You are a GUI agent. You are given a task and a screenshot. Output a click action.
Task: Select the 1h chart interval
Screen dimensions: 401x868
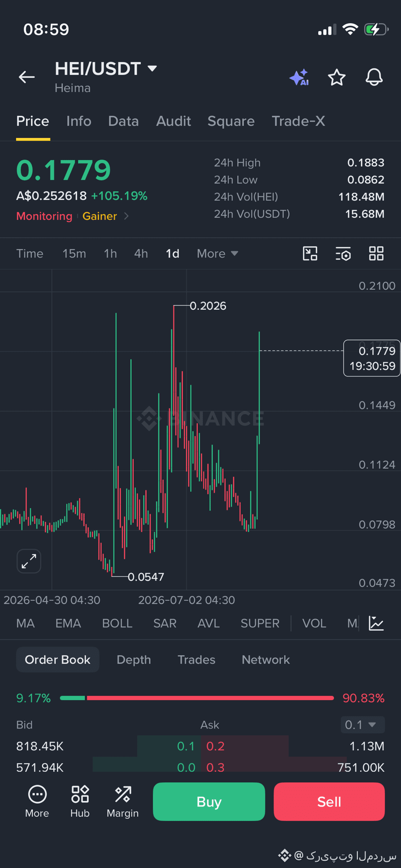coord(110,254)
